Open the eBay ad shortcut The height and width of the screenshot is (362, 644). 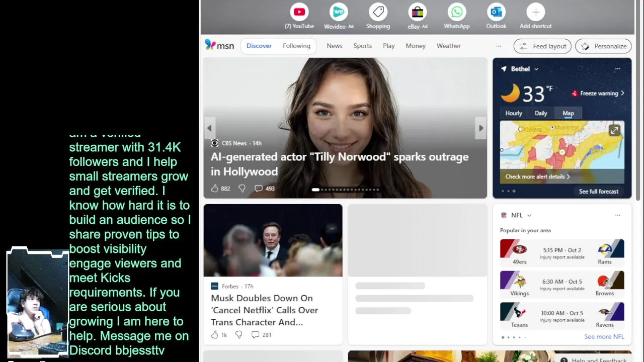[x=418, y=12]
